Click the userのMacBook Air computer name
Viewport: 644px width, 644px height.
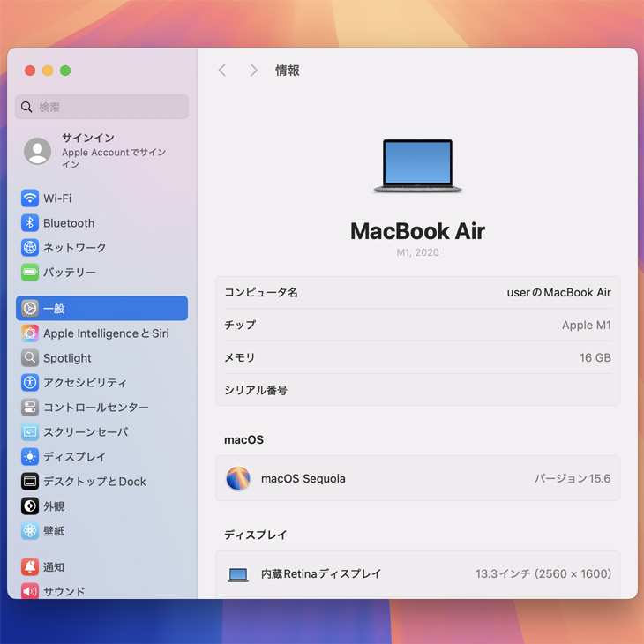click(x=558, y=293)
